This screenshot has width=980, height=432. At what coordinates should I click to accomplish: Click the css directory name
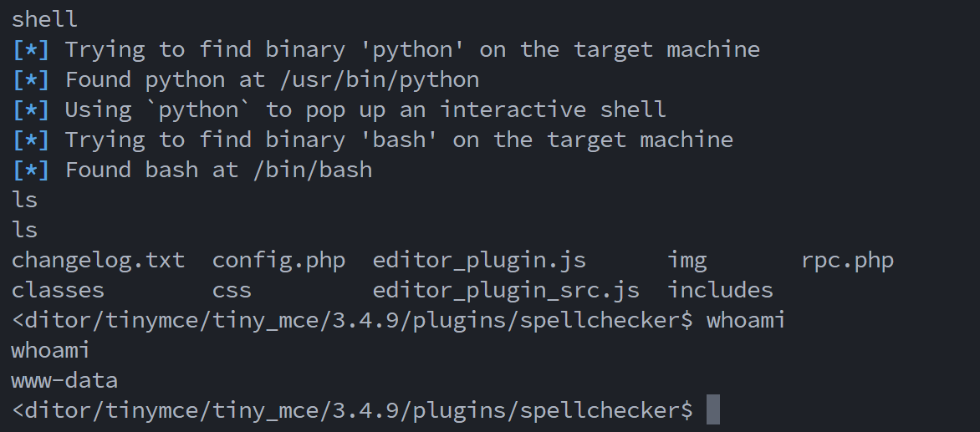232,290
